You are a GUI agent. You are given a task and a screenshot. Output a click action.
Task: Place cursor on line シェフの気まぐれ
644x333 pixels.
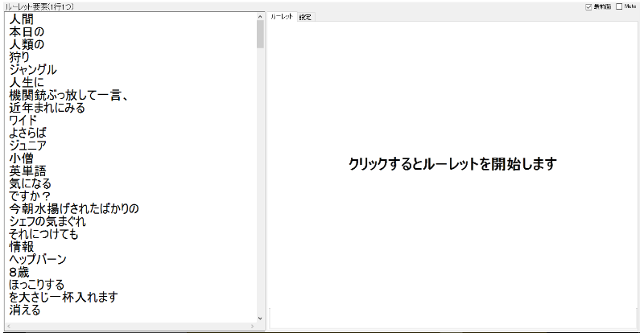47,221
